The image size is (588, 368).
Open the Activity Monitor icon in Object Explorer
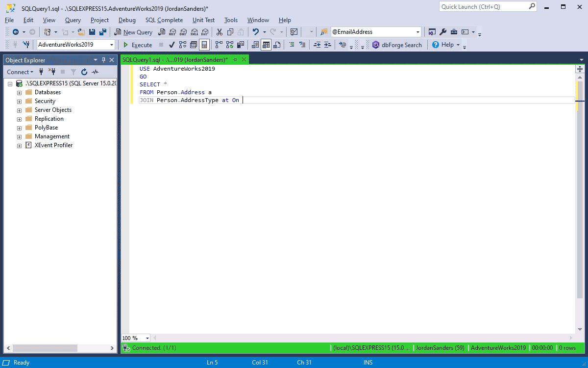(x=95, y=72)
